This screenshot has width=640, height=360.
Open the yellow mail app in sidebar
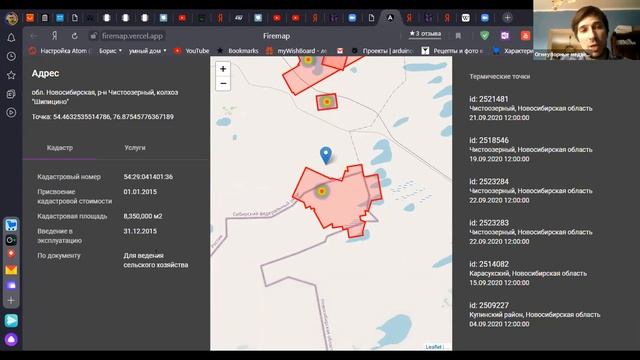(11, 270)
